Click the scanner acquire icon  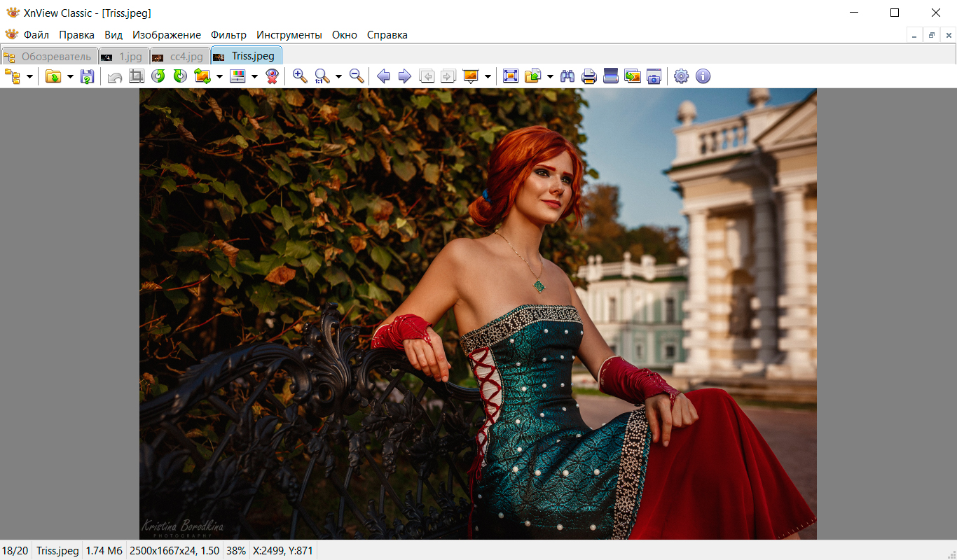click(611, 76)
